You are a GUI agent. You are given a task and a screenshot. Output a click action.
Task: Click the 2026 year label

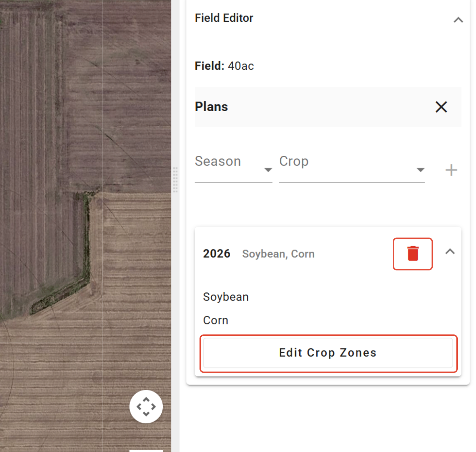[x=217, y=253]
